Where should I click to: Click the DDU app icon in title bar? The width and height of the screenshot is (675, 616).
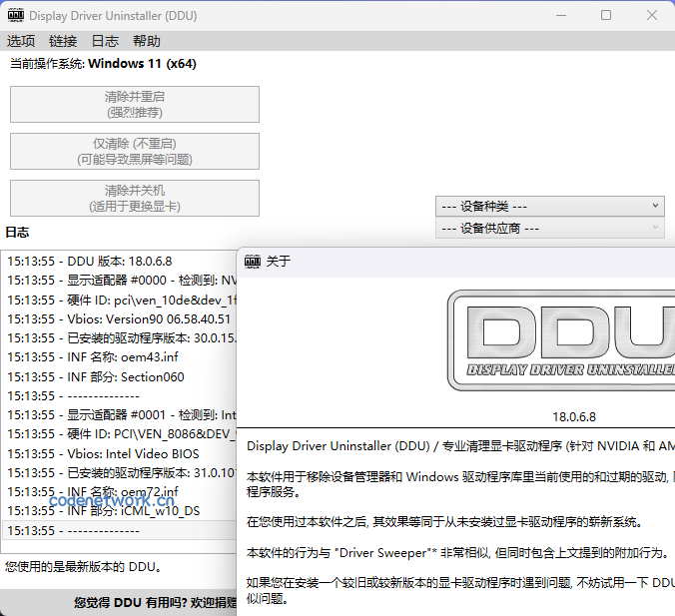click(16, 16)
